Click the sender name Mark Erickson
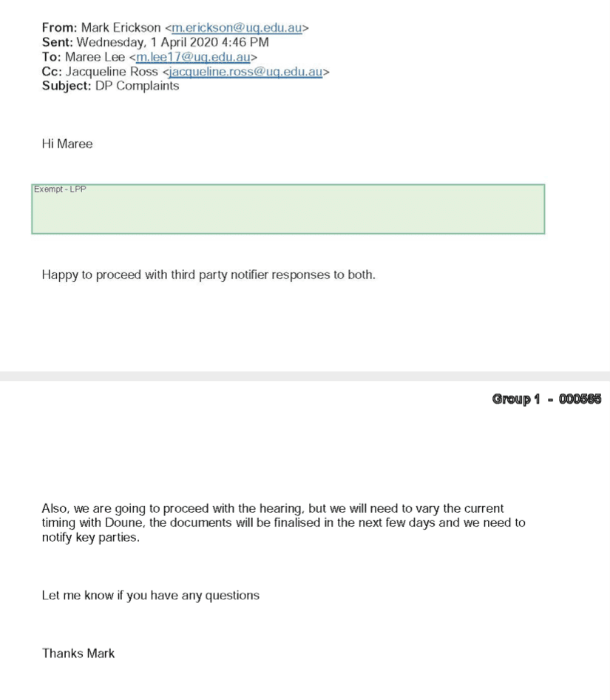 tap(121, 27)
